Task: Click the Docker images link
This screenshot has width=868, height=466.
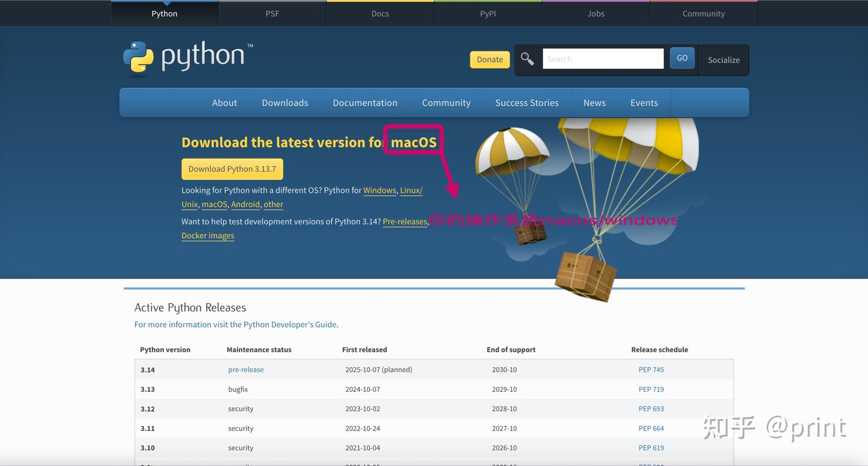Action: (x=207, y=235)
